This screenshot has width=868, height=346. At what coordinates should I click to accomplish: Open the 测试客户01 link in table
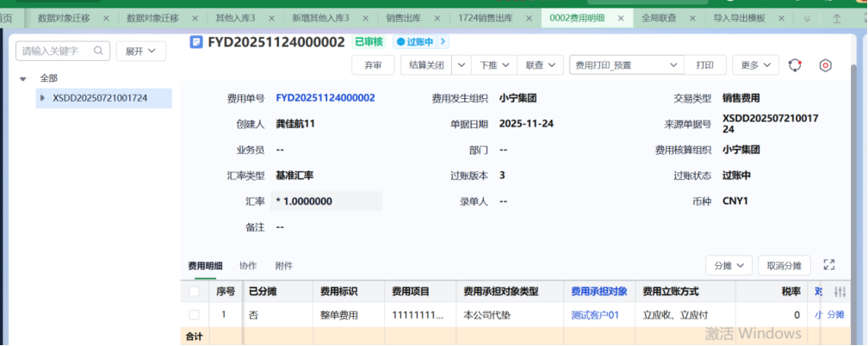click(x=595, y=315)
